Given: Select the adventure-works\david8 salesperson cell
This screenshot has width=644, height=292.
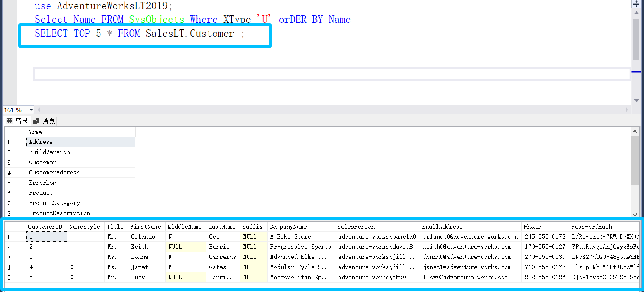Looking at the screenshot, I should point(377,247).
